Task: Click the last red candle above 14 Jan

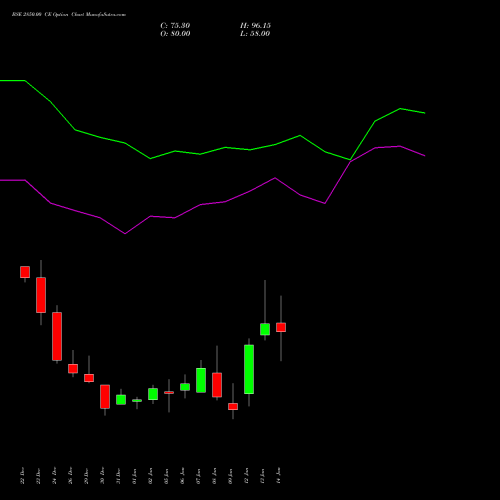Action: [281, 327]
